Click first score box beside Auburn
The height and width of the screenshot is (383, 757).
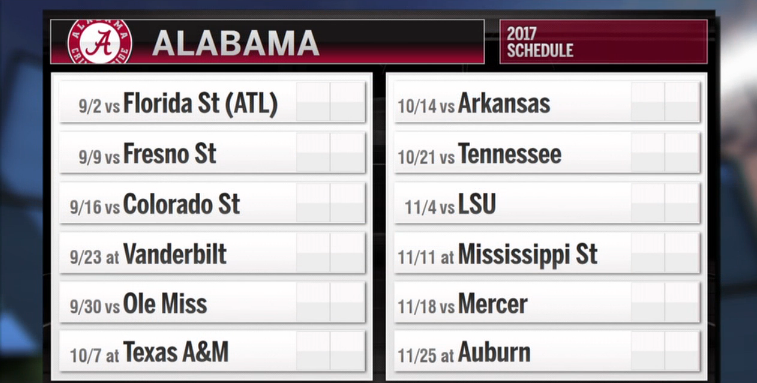click(648, 351)
